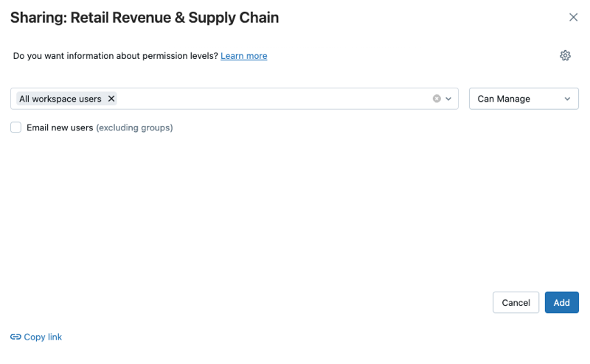Image resolution: width=590 pixels, height=364 pixels.
Task: Click the Copy link text
Action: tap(43, 337)
